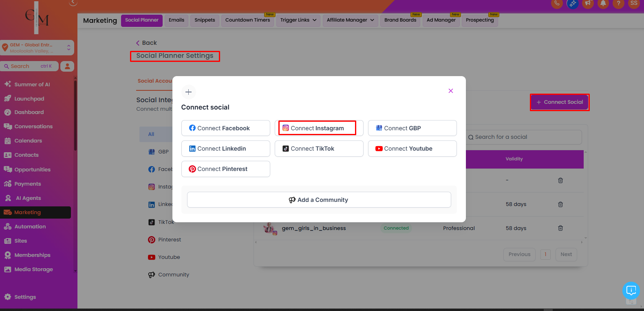Click the Validity column header
Image resolution: width=644 pixels, height=311 pixels.
514,159
